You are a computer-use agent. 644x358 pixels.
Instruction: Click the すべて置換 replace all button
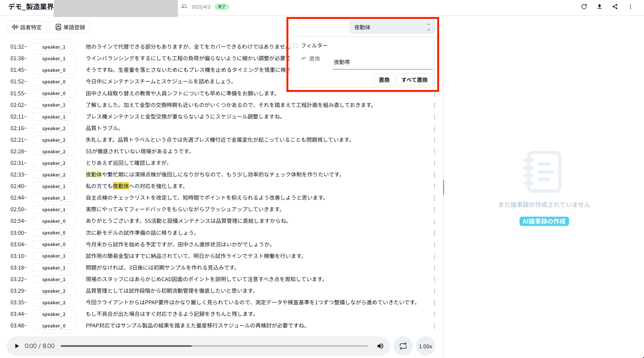[414, 80]
